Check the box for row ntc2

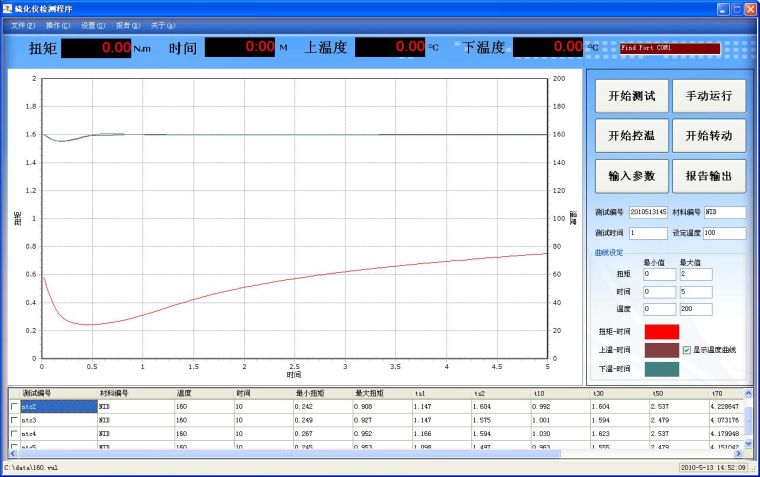point(14,407)
